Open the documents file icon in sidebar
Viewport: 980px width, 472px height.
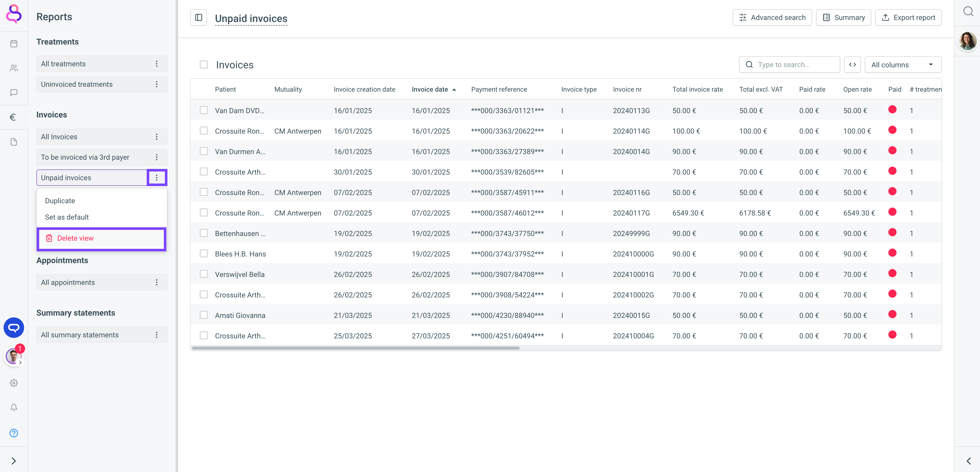(x=14, y=142)
